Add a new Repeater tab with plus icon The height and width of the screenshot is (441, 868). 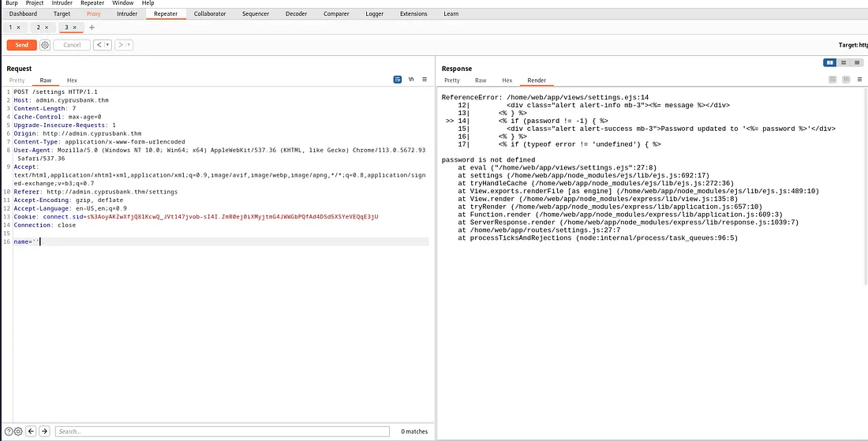tap(92, 27)
